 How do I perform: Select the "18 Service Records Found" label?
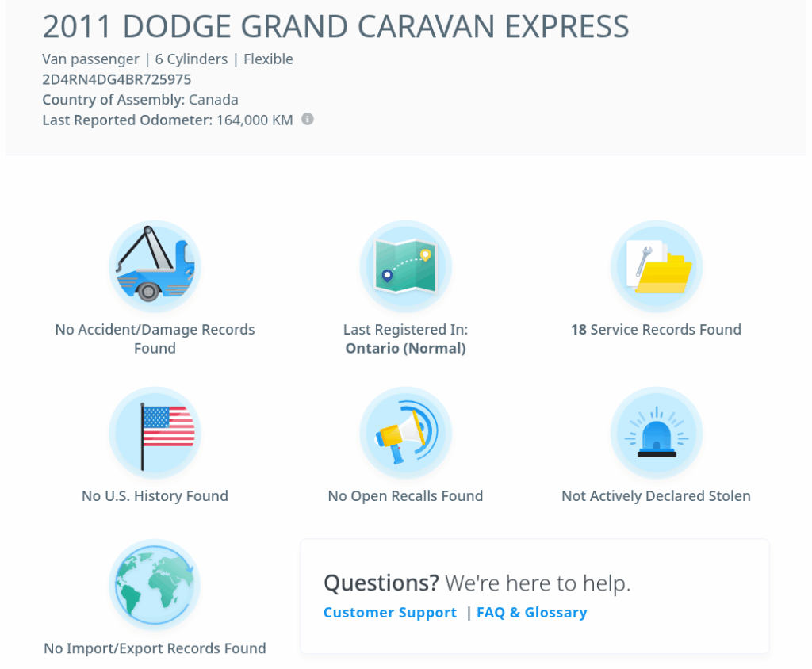click(656, 330)
